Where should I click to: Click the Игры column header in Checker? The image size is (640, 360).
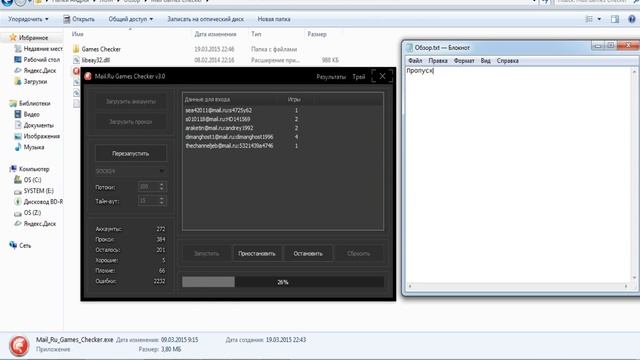click(294, 99)
